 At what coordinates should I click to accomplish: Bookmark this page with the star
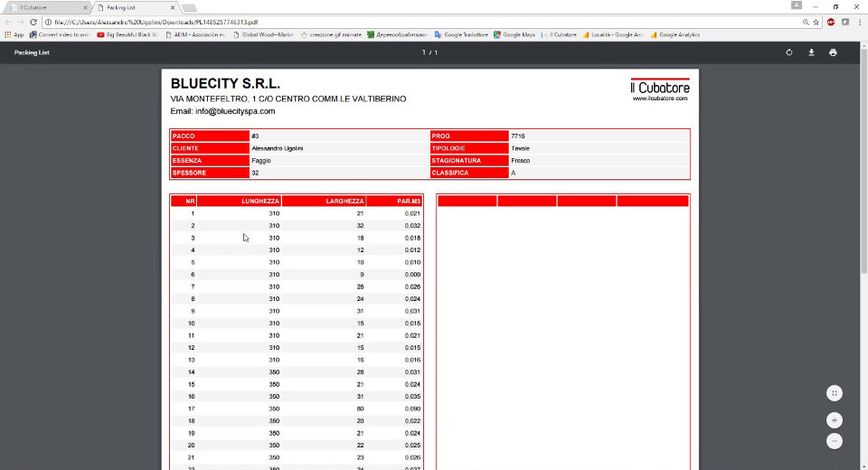point(816,22)
